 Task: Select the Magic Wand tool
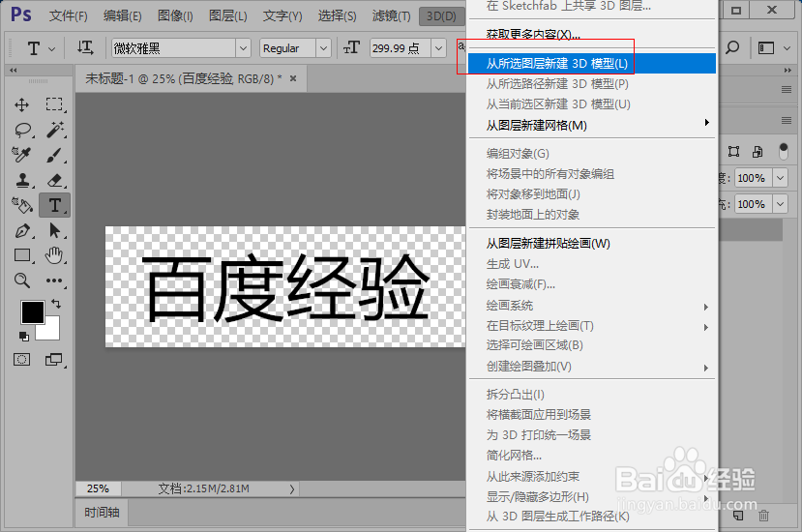tap(55, 130)
